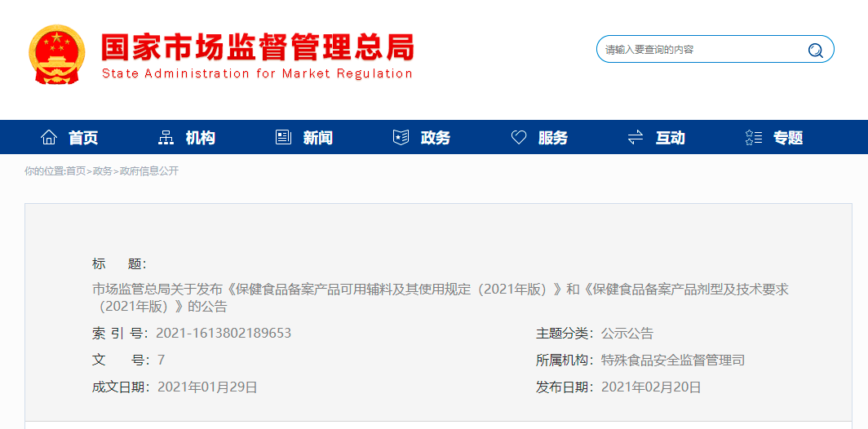Open the 首页 navigation menu item
Viewport: 868px width, 429px height.
[x=83, y=138]
